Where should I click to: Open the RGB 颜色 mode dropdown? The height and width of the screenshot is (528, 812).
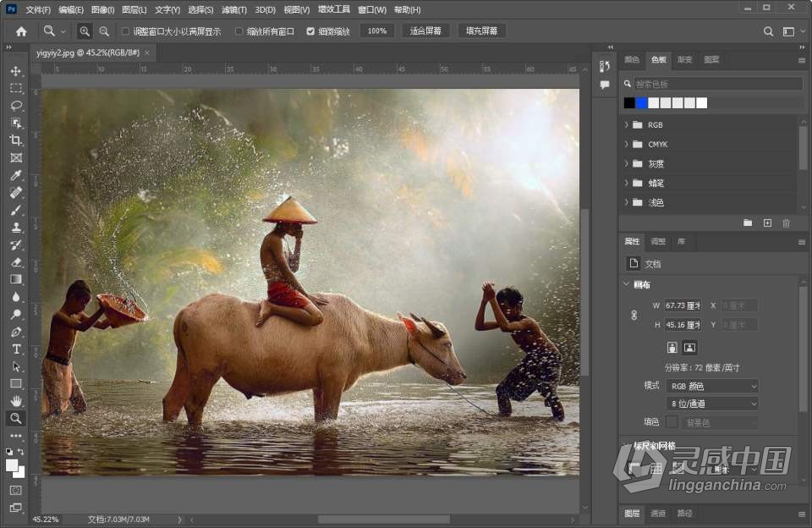712,386
